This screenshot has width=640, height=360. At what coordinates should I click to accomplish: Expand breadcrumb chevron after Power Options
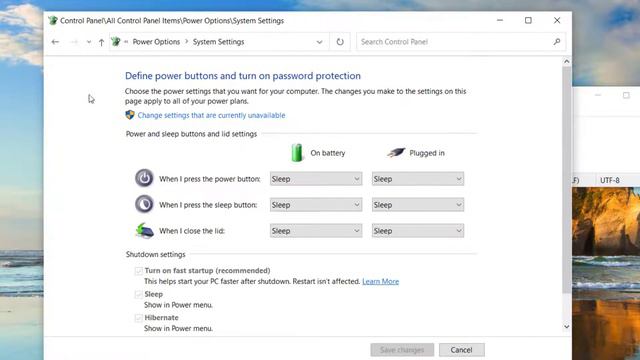point(187,41)
